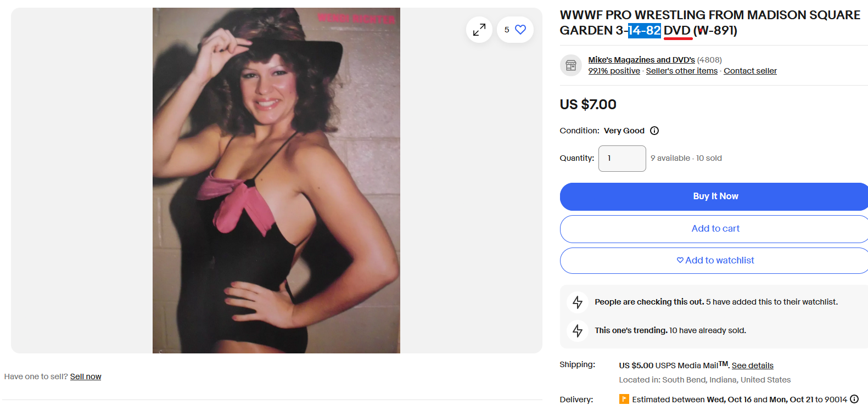Open the Condition info icon
This screenshot has height=405, width=868.
(654, 131)
